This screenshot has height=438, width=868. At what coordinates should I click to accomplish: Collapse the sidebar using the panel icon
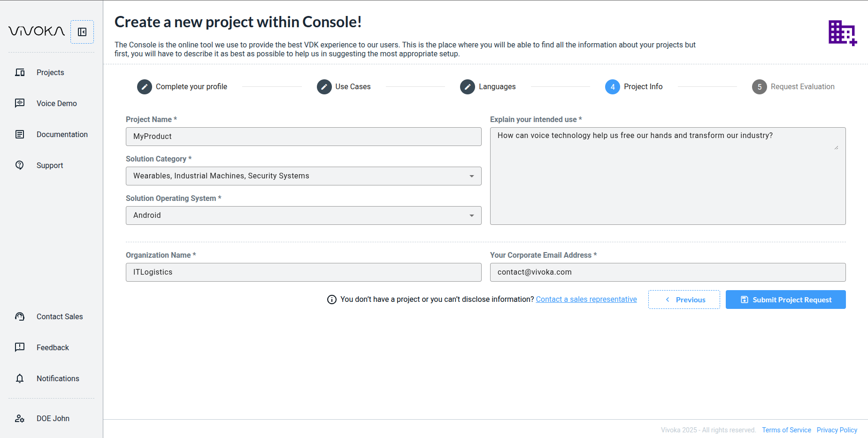click(82, 32)
